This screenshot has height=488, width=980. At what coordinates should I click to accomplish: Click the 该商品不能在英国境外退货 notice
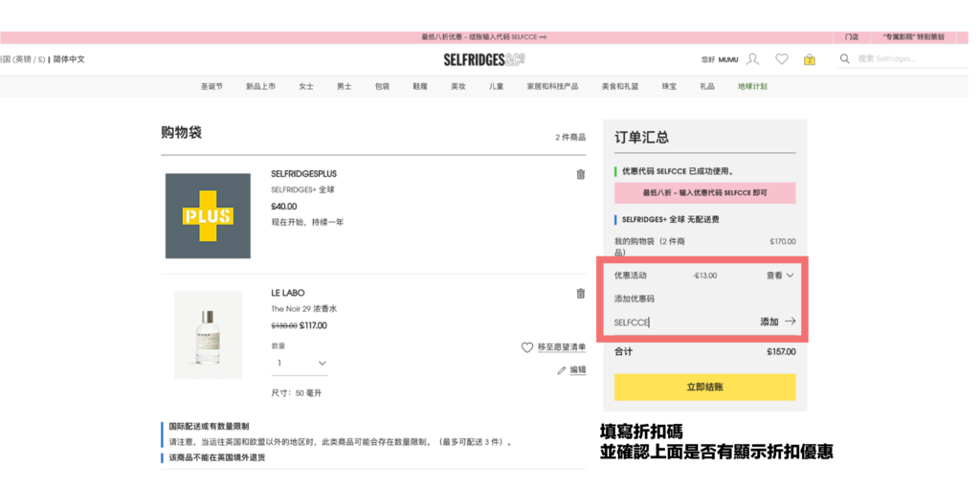(217, 458)
